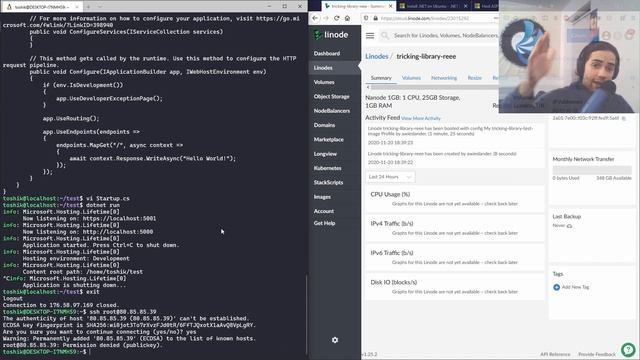Click the IPv4 Traffic (b/s) heading
This screenshot has height=360, width=640.
(x=392, y=224)
